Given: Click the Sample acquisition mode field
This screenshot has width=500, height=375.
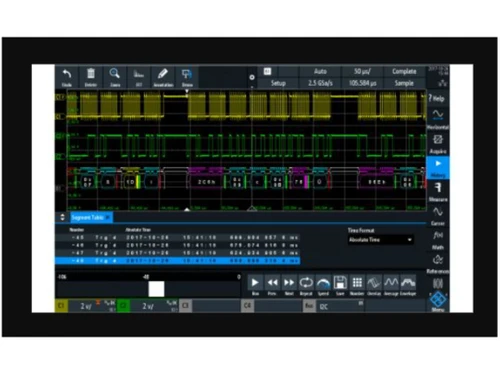Looking at the screenshot, I should 404,83.
